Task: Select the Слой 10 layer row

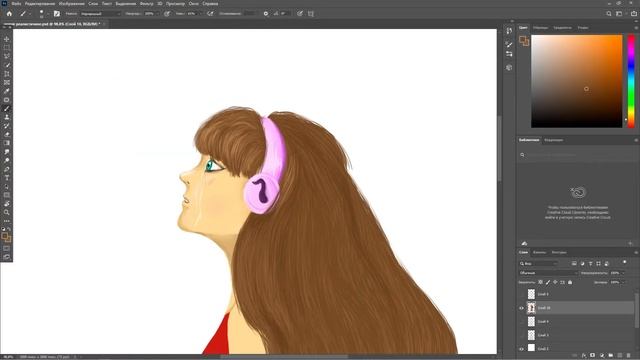Action: (x=576, y=308)
